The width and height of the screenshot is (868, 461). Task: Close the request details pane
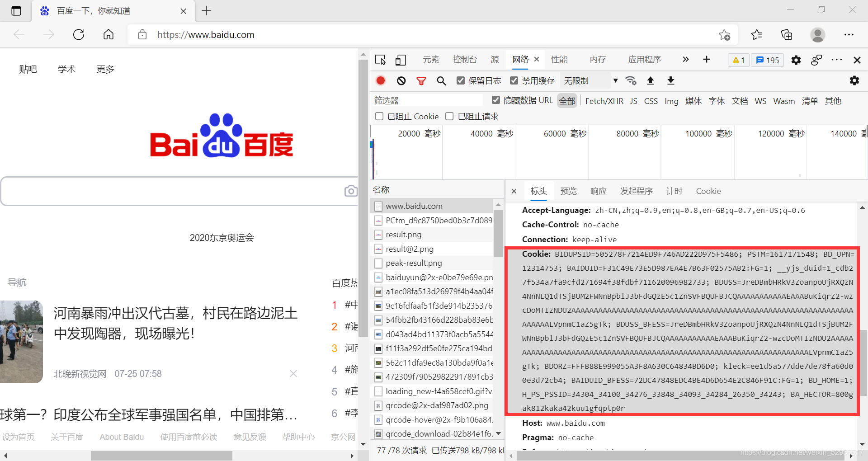514,191
